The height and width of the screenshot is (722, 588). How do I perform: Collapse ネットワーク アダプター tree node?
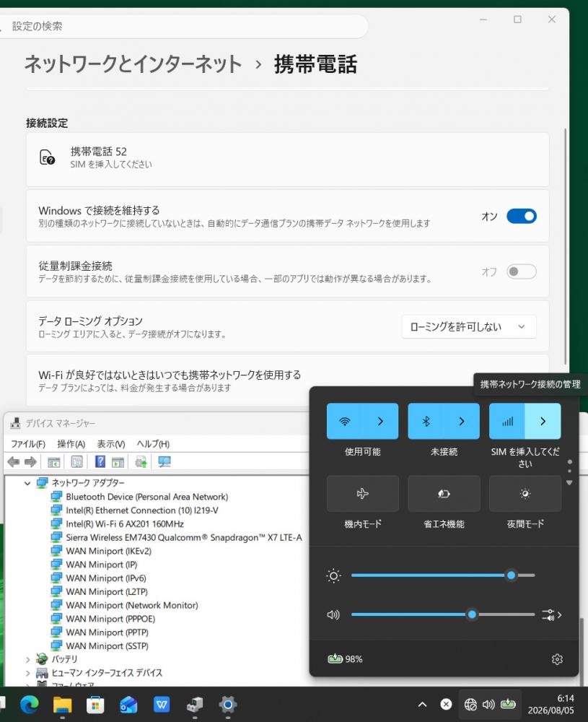coord(27,483)
